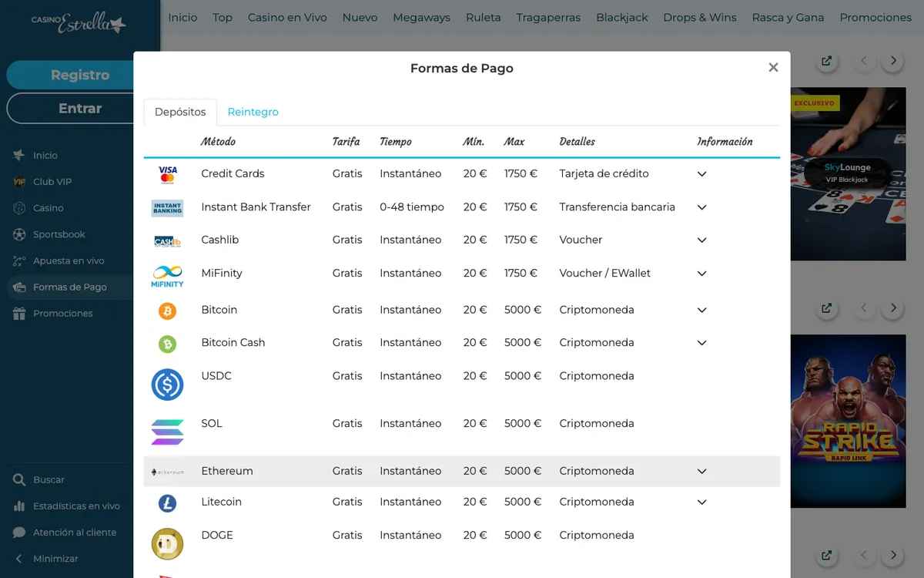The image size is (924, 578).
Task: Close the Formas de Pago dialog
Action: coord(773,68)
